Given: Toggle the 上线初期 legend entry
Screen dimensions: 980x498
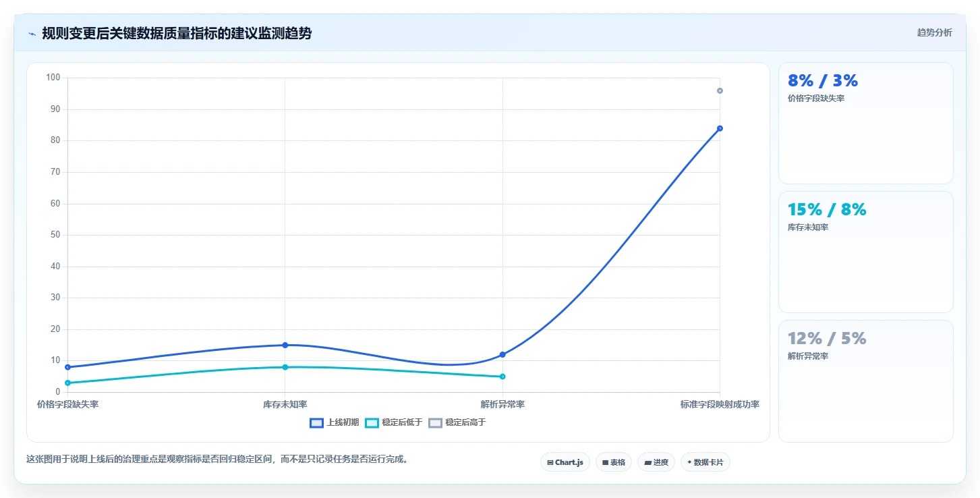Looking at the screenshot, I should (335, 422).
